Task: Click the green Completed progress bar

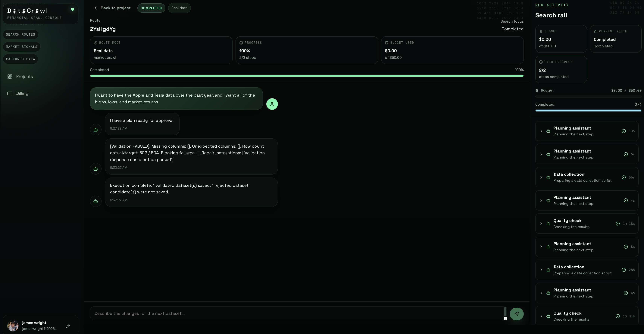Action: point(307,76)
